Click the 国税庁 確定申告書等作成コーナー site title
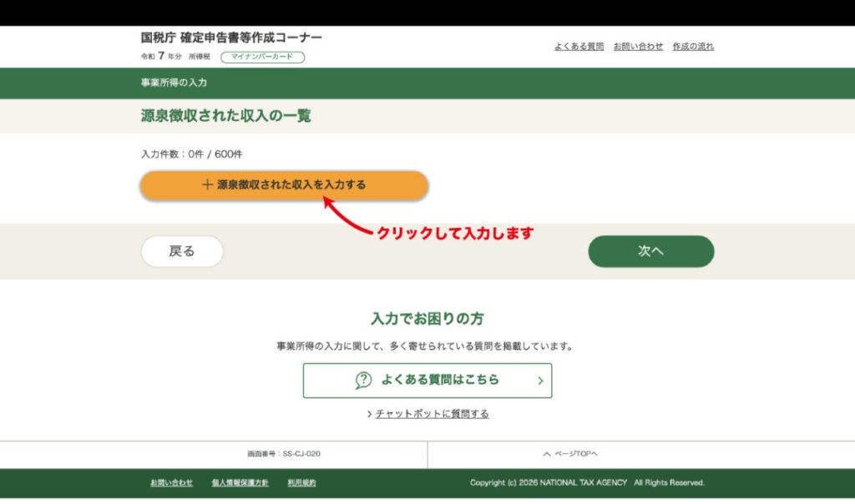Image resolution: width=855 pixels, height=504 pixels. tap(231, 38)
